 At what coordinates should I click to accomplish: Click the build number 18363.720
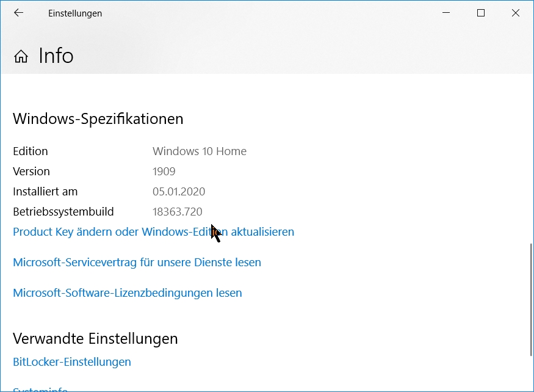tap(177, 212)
